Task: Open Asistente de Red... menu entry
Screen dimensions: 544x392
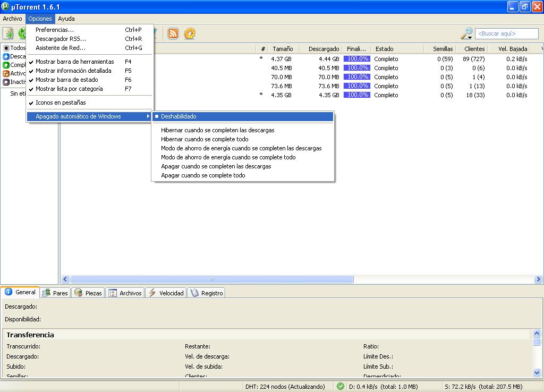Action: 89,48
